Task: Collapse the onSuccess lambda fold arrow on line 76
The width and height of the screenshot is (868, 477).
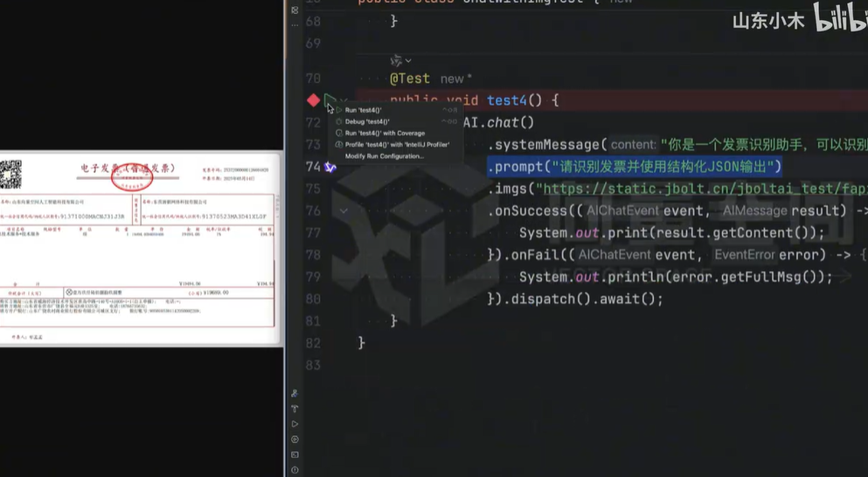Action: click(x=344, y=211)
